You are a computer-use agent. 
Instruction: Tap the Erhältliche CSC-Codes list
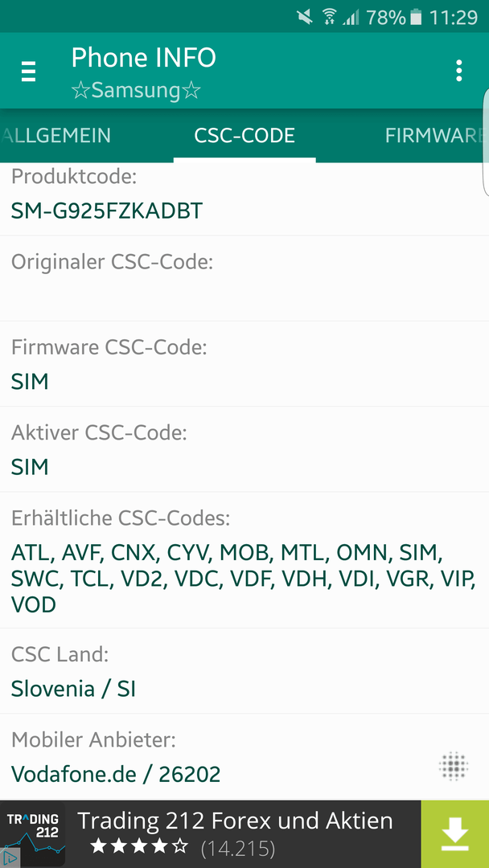point(244,560)
